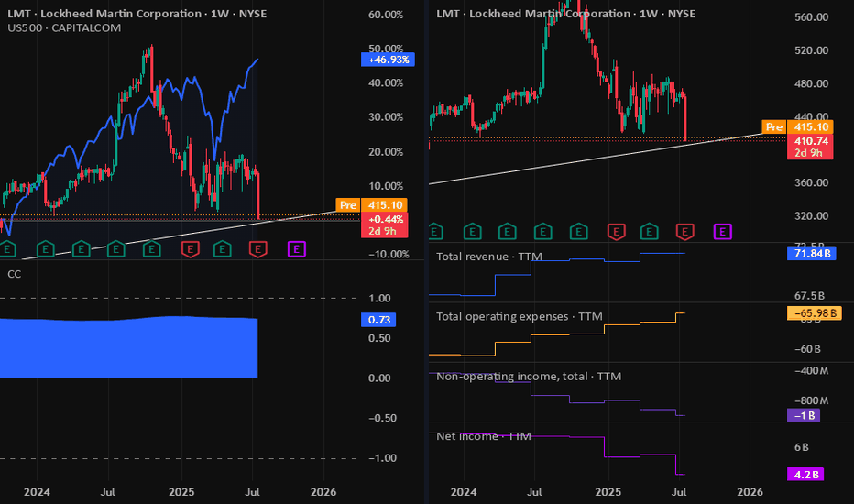This screenshot has height=504, width=854.
Task: Click the −65.98B operating expenses value label
Action: click(x=815, y=313)
